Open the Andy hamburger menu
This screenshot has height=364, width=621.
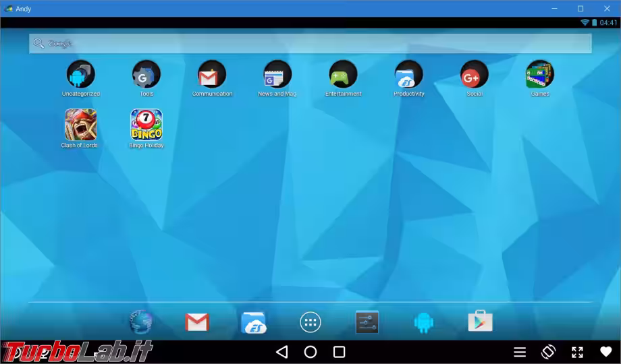click(x=520, y=352)
